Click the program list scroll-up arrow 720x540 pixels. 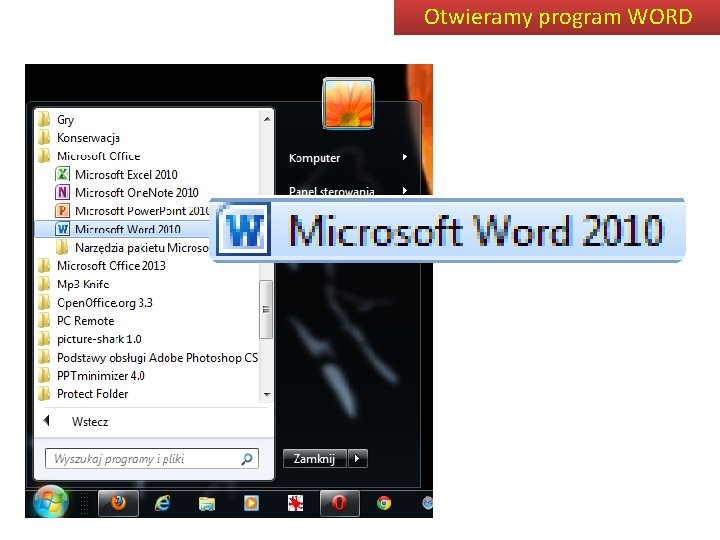pos(267,119)
